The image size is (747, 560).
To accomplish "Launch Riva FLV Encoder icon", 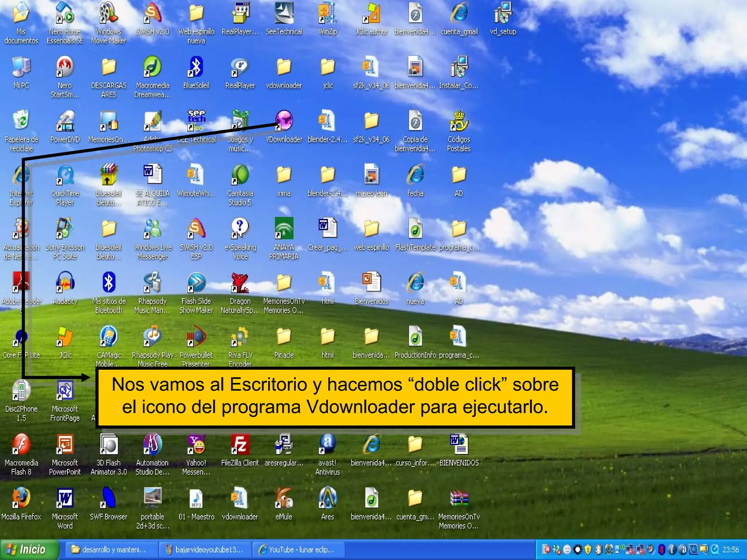I will pyautogui.click(x=240, y=336).
